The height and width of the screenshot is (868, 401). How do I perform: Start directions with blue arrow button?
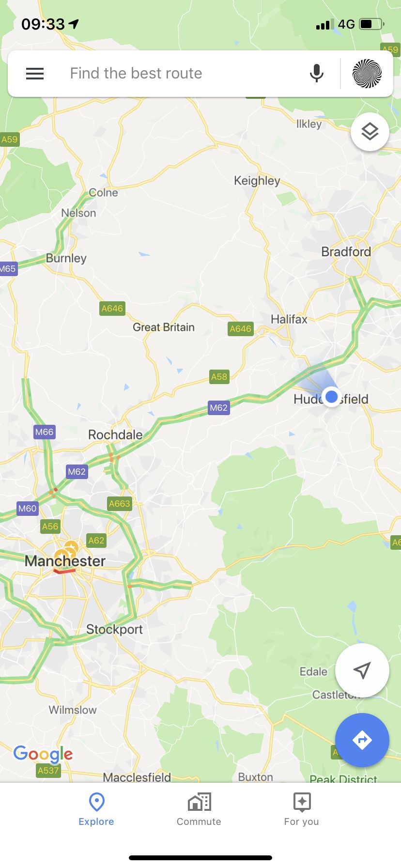coord(362,740)
